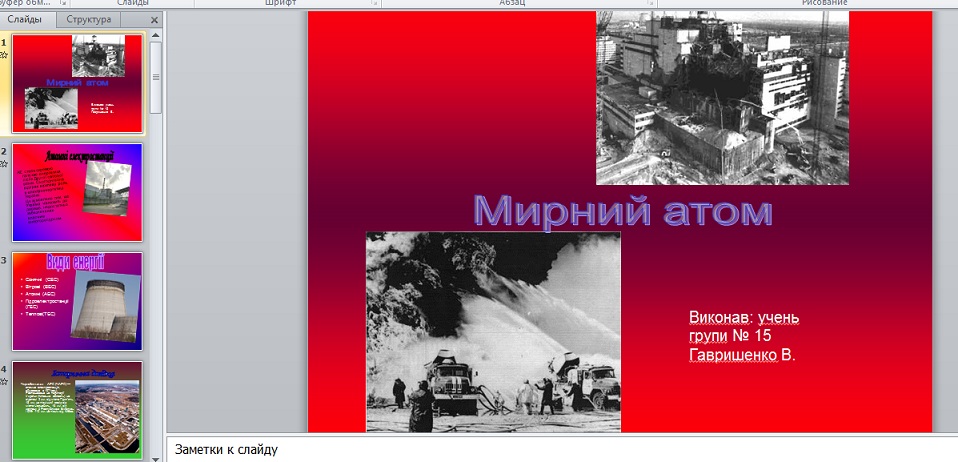Click the animation star icon beside slide 2
This screenshot has width=958, height=462.
[4, 164]
